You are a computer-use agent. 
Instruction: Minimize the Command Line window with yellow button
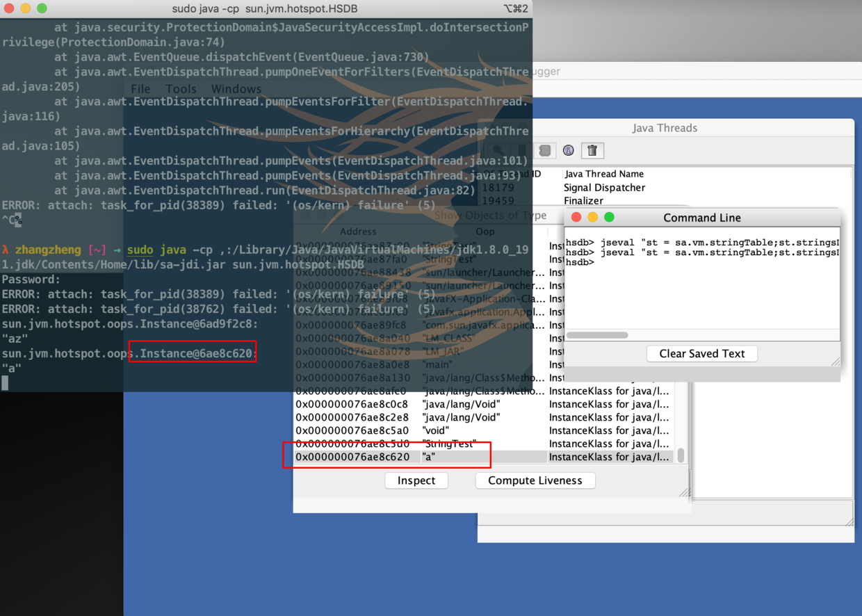pos(593,218)
